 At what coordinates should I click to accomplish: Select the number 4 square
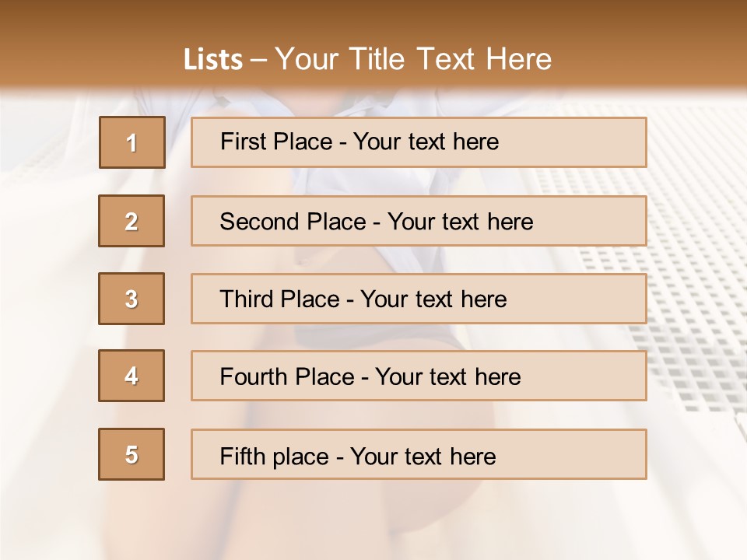pos(132,376)
